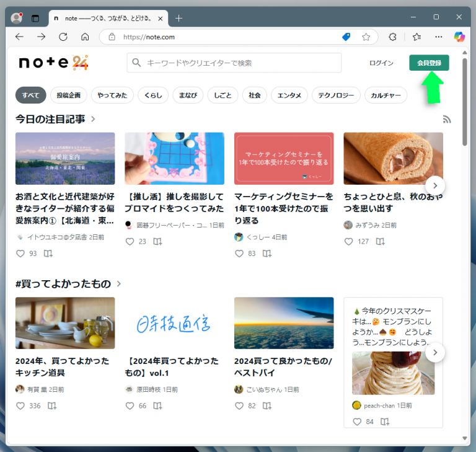Viewport: 476px width, 452px height.
Task: Like the マーケティングセミナー article with heart icon
Action: pos(239,254)
